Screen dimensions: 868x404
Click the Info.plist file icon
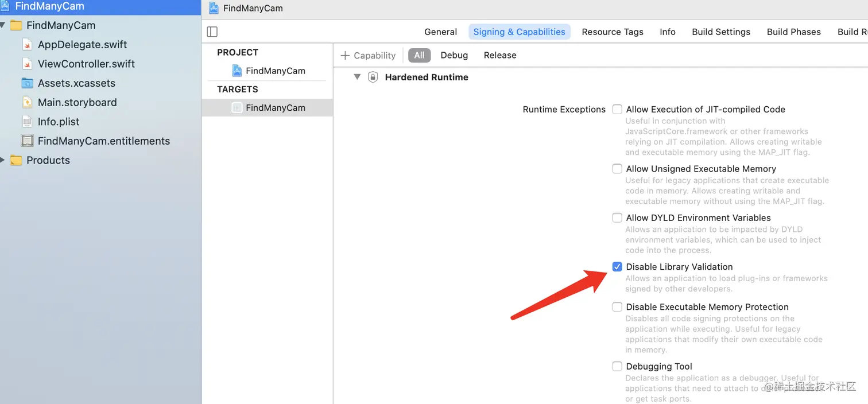tap(27, 122)
